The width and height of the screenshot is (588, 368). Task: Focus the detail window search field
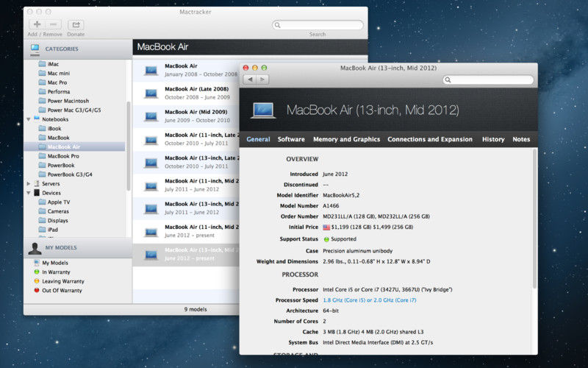coord(488,79)
